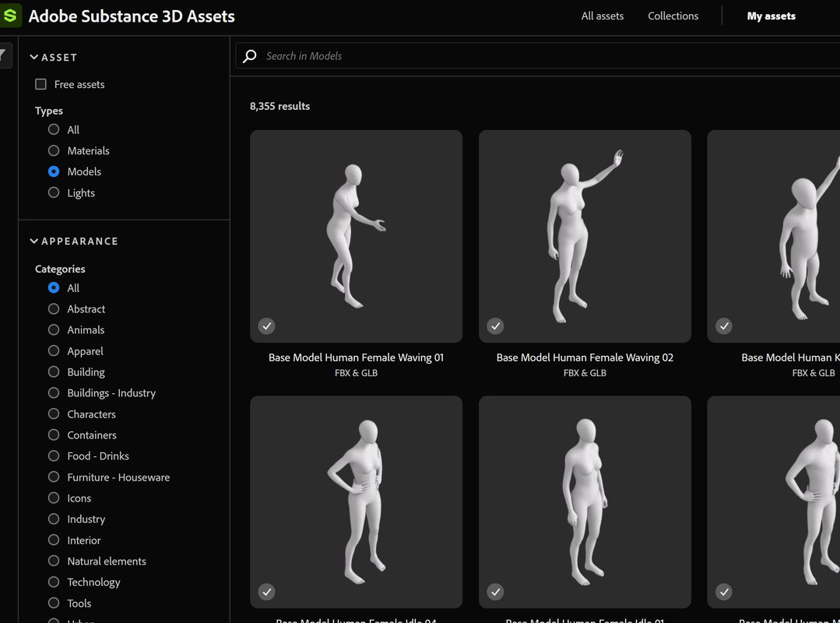Choose the Natural elements category
840x623 pixels.
(x=54, y=561)
